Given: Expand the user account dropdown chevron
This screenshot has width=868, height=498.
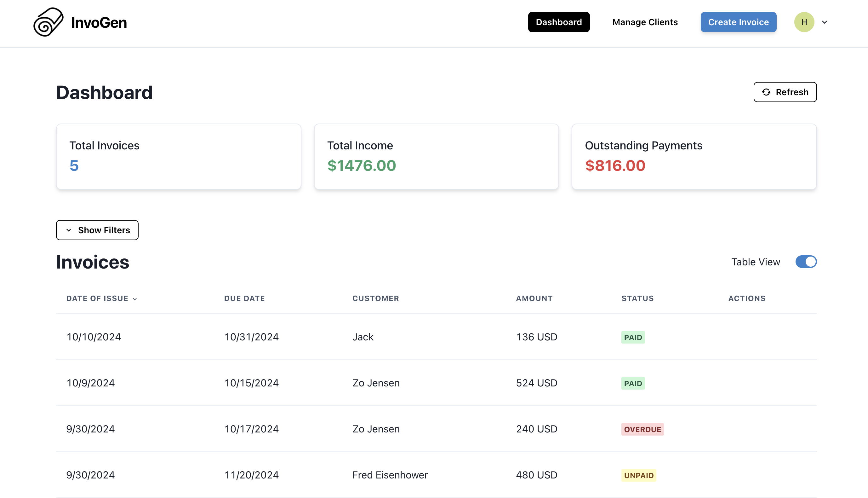Looking at the screenshot, I should pyautogui.click(x=825, y=22).
